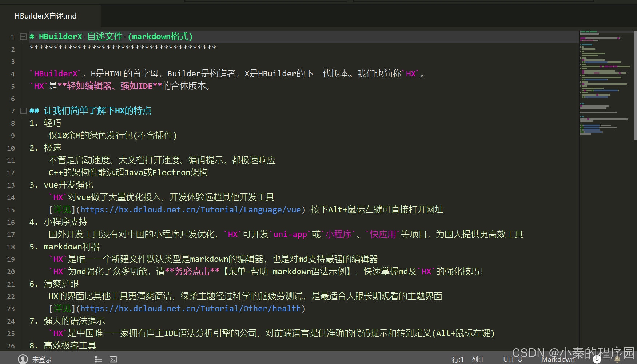637x364 pixels.
Task: Collapse the fold marker on line 1
Action: 23,37
